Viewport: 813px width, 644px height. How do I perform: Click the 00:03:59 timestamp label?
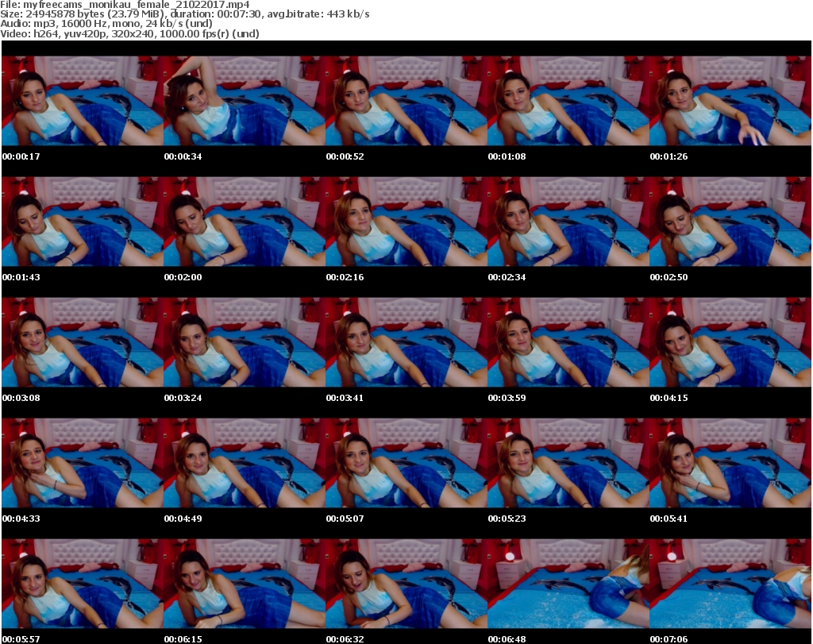click(507, 398)
